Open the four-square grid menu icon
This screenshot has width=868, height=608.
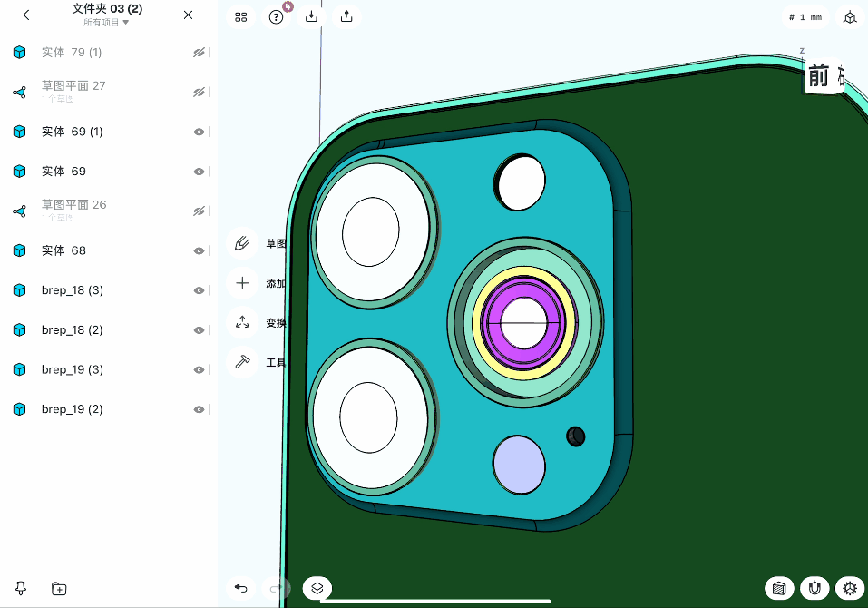click(240, 16)
